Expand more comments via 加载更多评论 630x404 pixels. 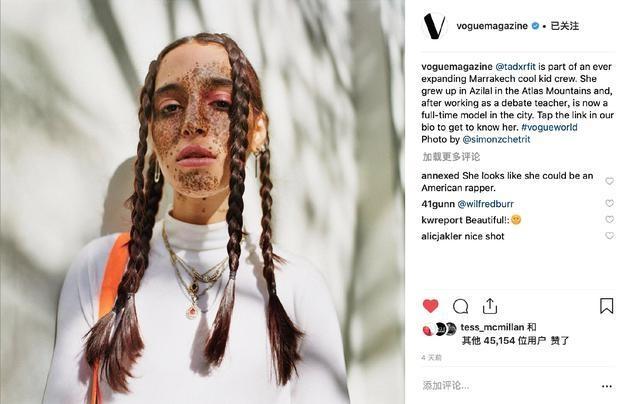pos(451,157)
